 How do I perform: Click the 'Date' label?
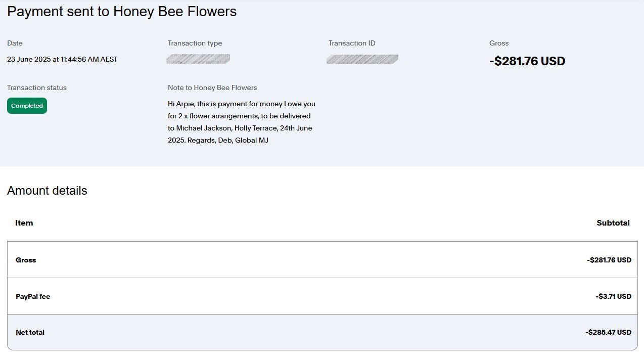point(15,43)
